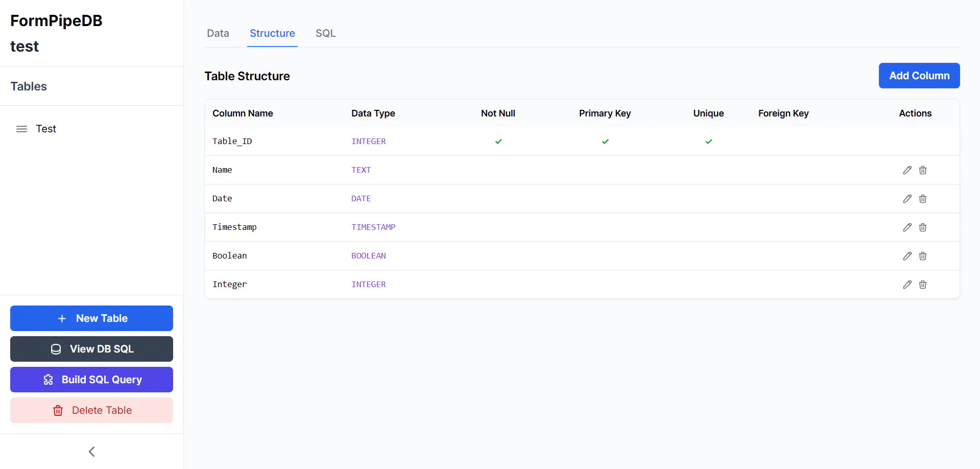Click the Delete Table button
This screenshot has width=980, height=469.
(91, 410)
